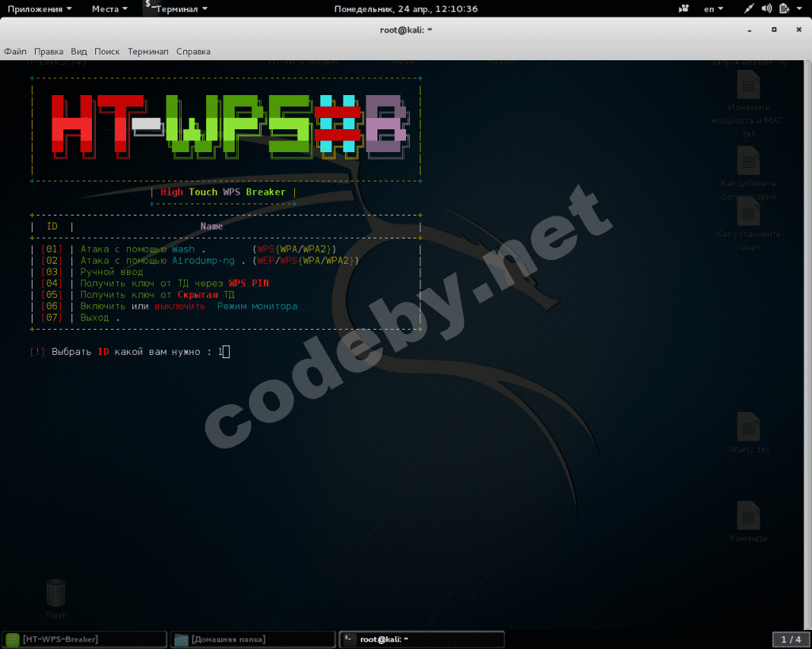The height and width of the screenshot is (649, 812).
Task: Click menu line 06 Режим монитора
Action: click(x=170, y=306)
